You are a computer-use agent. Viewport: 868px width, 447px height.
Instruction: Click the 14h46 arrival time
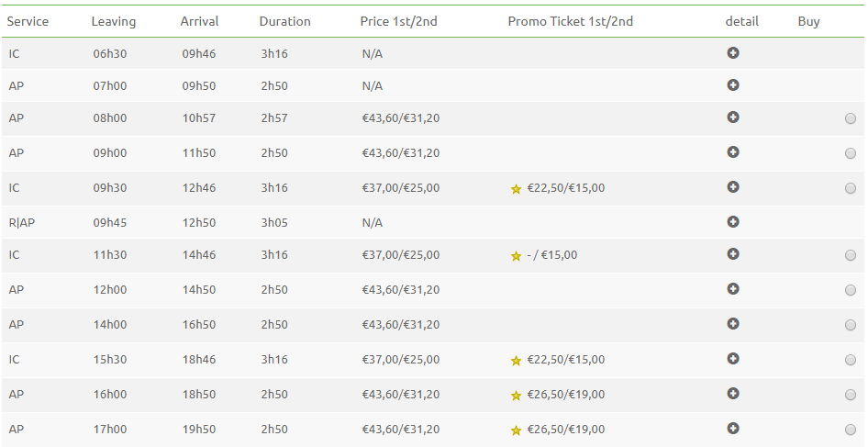(199, 255)
